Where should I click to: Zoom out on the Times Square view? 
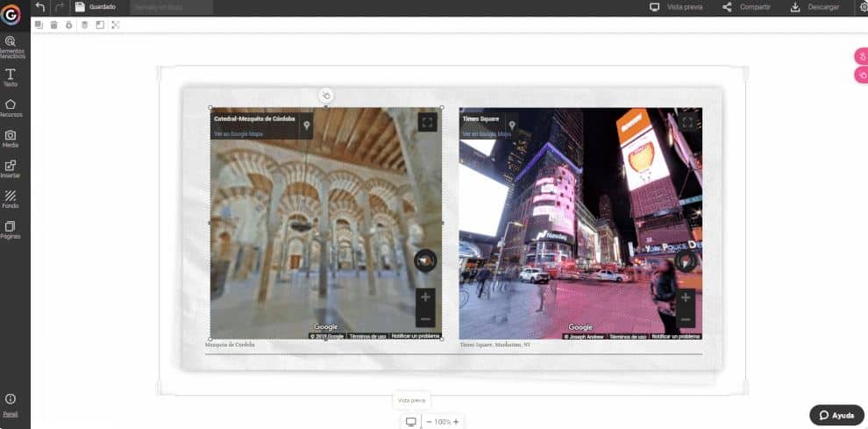click(x=686, y=318)
